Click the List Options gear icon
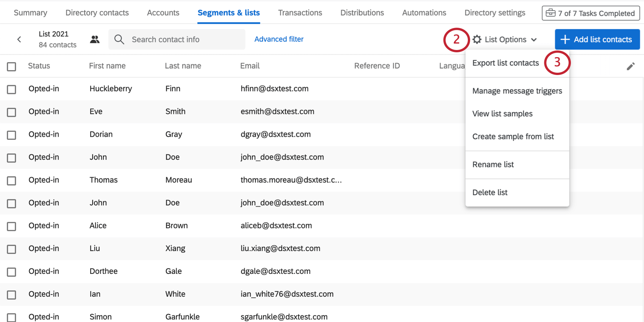This screenshot has width=644, height=322. point(477,39)
